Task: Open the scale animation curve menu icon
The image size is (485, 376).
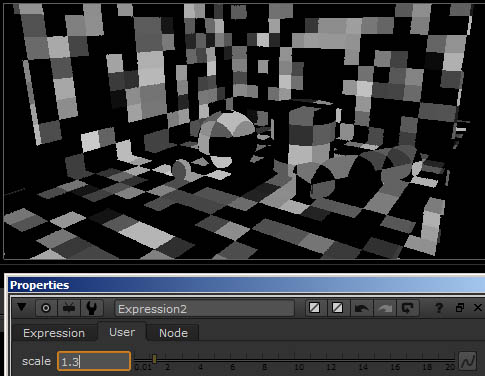Action: [468, 361]
